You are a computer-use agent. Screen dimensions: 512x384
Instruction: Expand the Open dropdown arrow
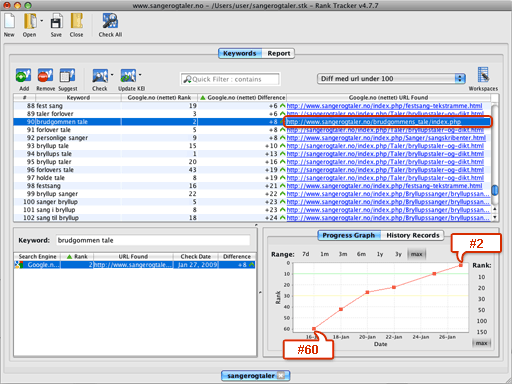tap(42, 21)
